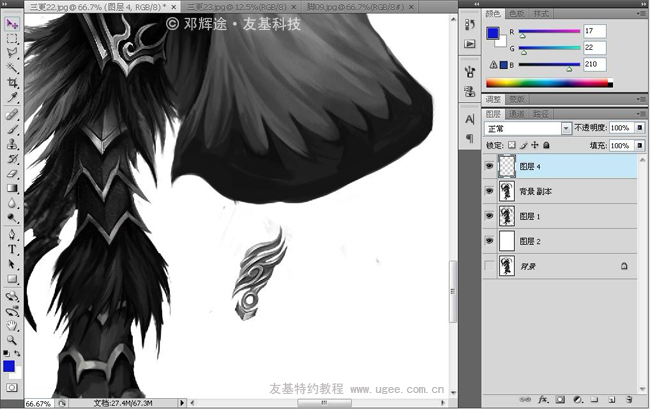Toggle lock position

pos(535,145)
